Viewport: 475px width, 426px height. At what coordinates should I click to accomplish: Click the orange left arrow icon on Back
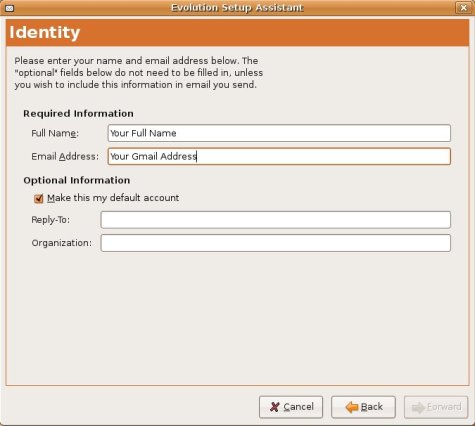coord(352,407)
